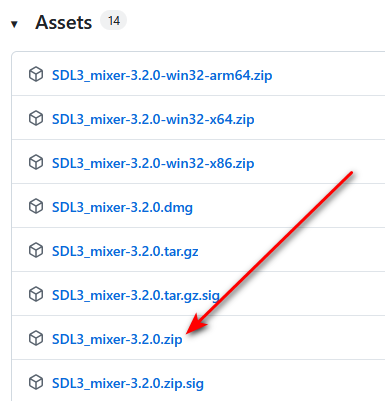Viewport: 385px width, 401px height.
Task: Download SDL3_mixer-3.2.0-win32-x86.zip
Action: point(153,163)
